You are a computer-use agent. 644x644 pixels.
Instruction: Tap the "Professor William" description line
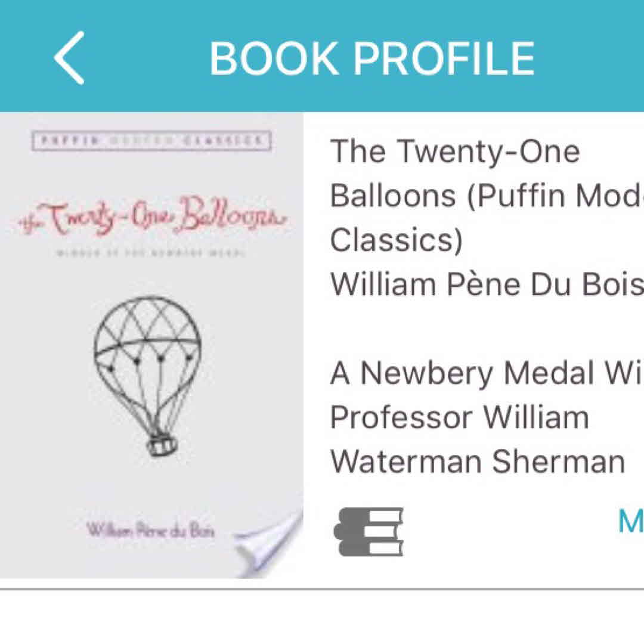point(459,417)
